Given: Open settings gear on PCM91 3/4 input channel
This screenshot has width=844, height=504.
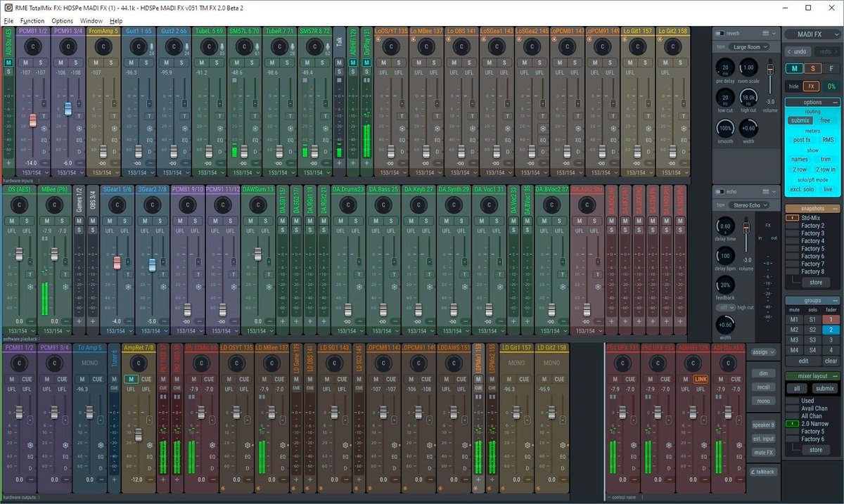Looking at the screenshot, I should (x=79, y=129).
